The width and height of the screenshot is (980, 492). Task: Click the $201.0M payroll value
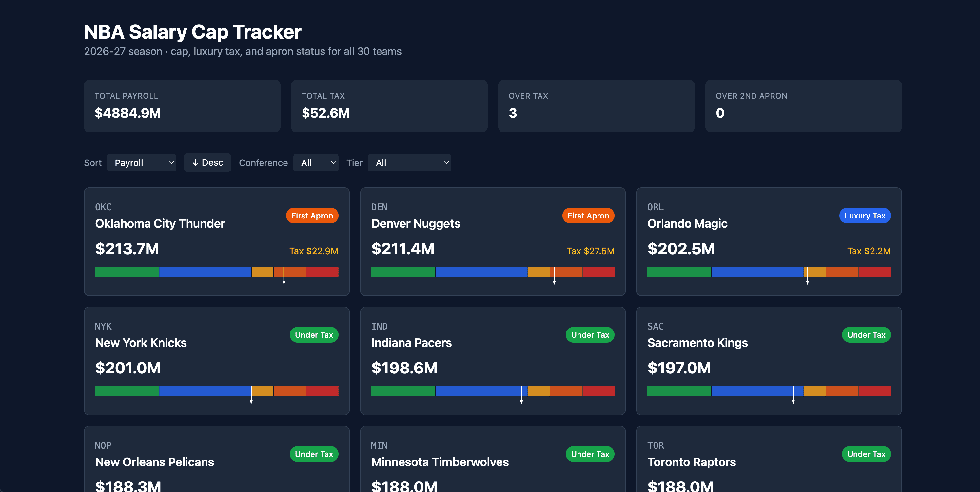tap(128, 368)
